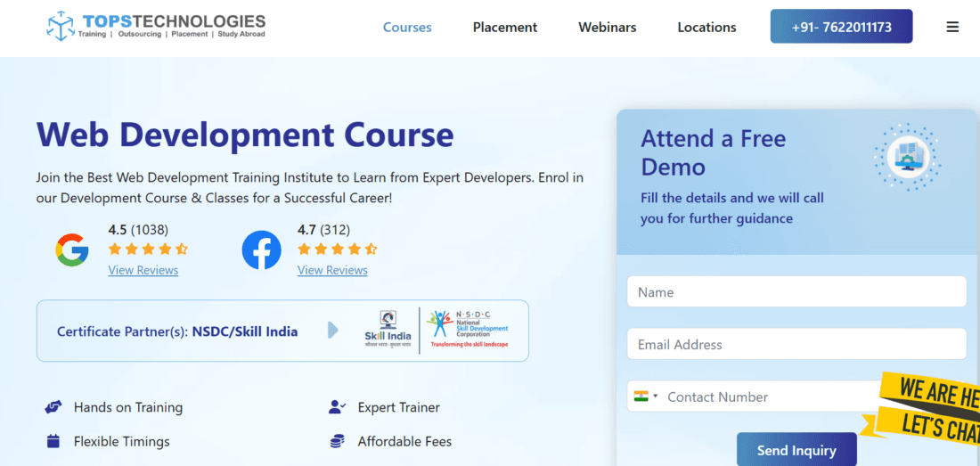This screenshot has width=980, height=466.
Task: Open the Placement menu item
Action: click(505, 27)
